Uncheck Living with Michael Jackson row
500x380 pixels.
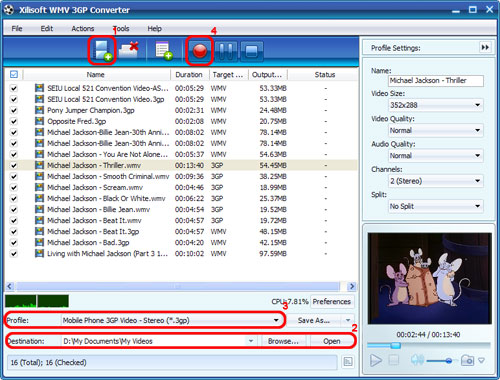pyautogui.click(x=14, y=253)
